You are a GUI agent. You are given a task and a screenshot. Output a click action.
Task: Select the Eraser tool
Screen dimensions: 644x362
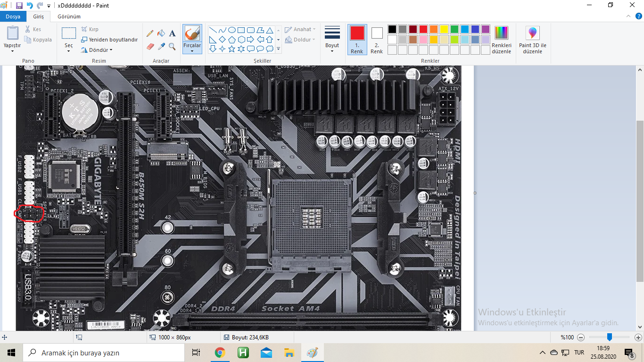(x=150, y=46)
